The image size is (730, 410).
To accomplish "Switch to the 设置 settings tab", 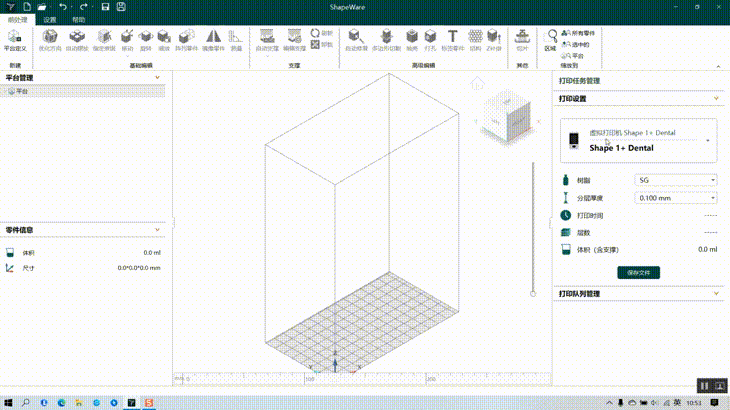I will (50, 19).
